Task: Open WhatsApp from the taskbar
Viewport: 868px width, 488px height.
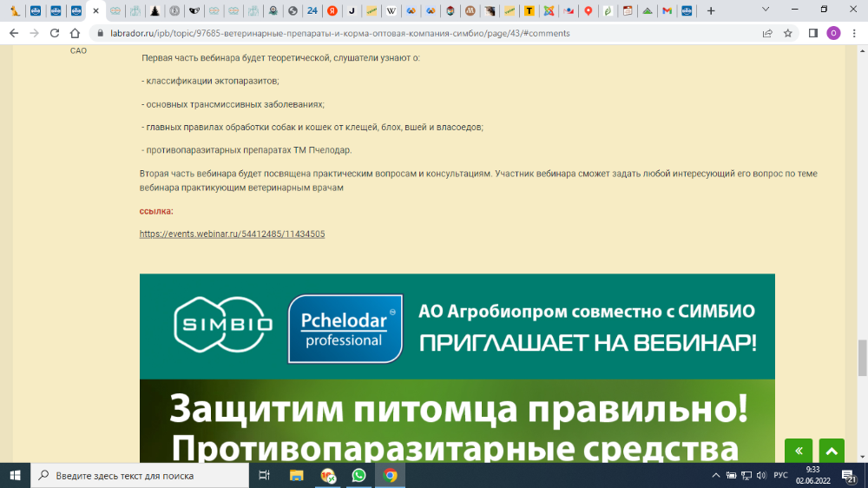Action: 358,475
